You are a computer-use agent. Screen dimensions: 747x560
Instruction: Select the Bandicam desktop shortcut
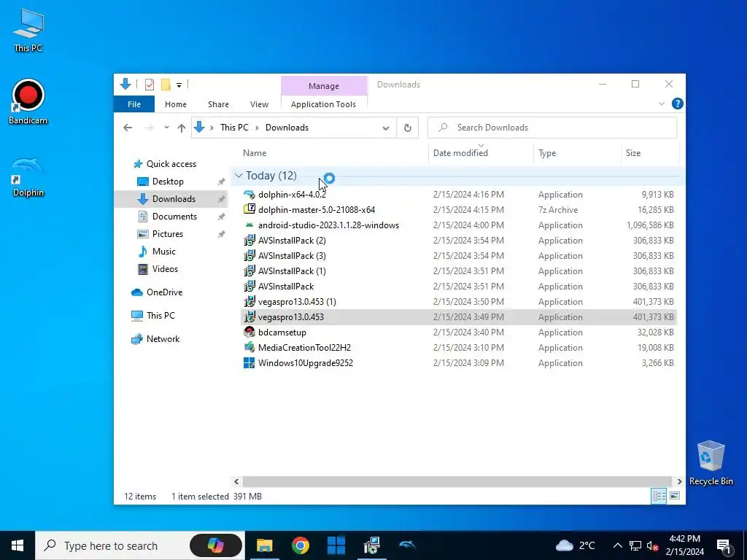coord(28,101)
